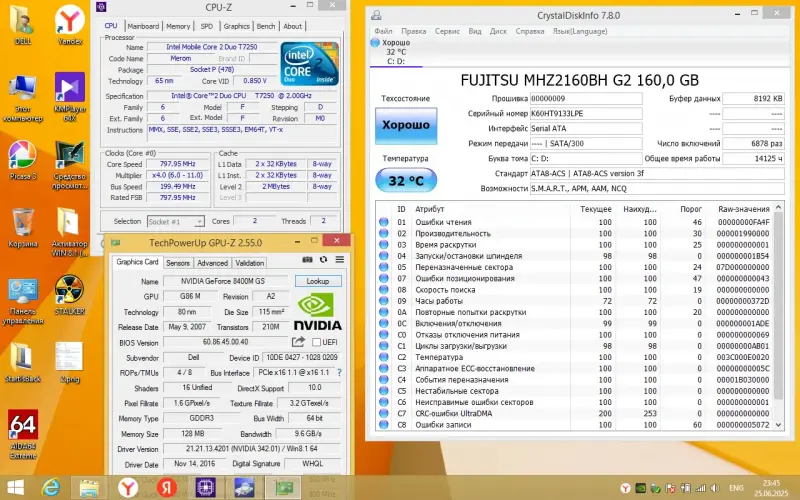800x500 pixels.
Task: Click the CPU-Z taskbar icon
Action: point(206,488)
